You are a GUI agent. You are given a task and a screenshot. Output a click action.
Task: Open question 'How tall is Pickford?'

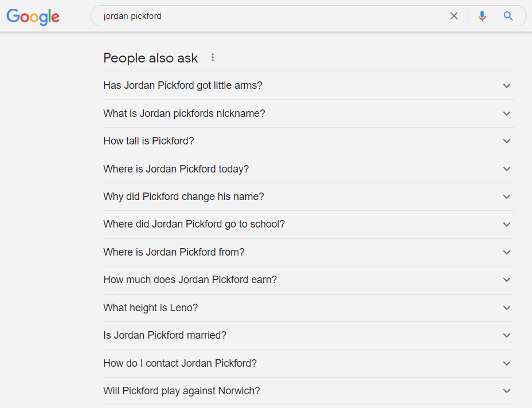[309, 141]
